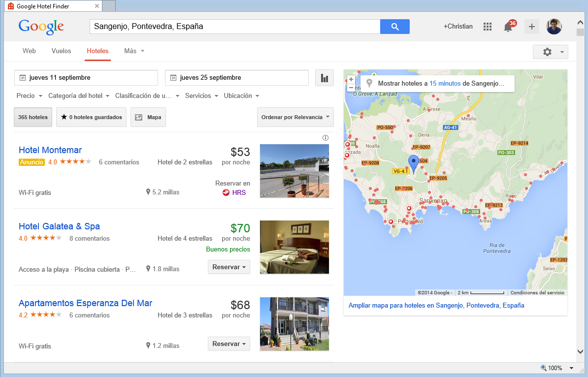This screenshot has width=588, height=377.
Task: Click grey pin icon in map hotel filter
Action: click(x=369, y=83)
